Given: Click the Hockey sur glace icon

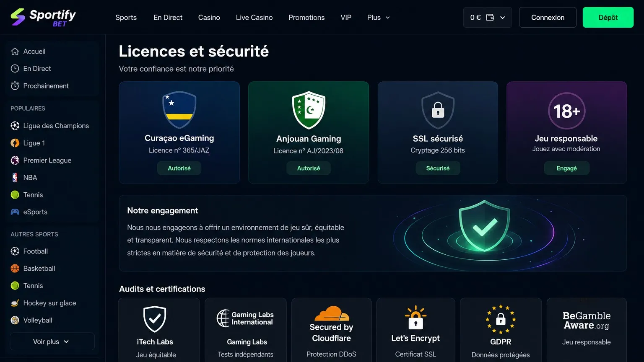Looking at the screenshot, I should pyautogui.click(x=15, y=303).
